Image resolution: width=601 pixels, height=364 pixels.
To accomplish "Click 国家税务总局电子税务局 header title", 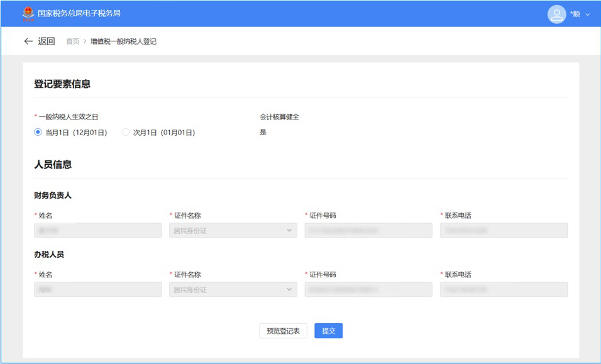I will tap(79, 13).
